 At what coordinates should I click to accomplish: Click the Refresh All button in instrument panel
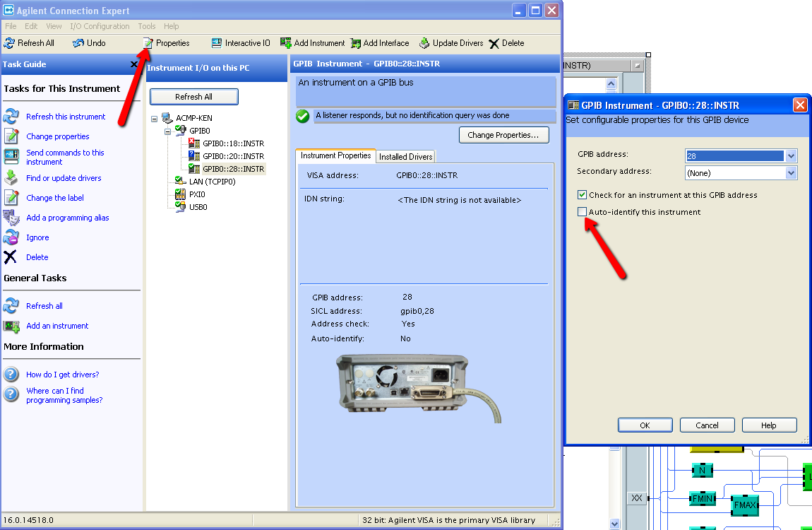(193, 97)
